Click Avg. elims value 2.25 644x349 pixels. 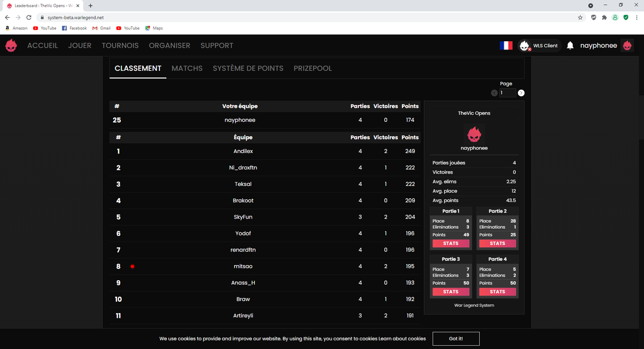(510, 181)
